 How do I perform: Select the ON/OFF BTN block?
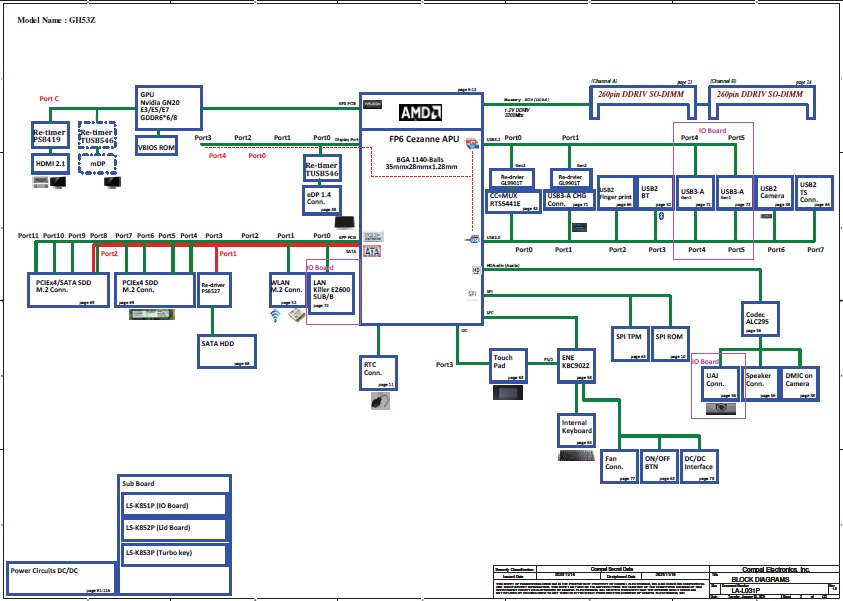click(x=659, y=466)
